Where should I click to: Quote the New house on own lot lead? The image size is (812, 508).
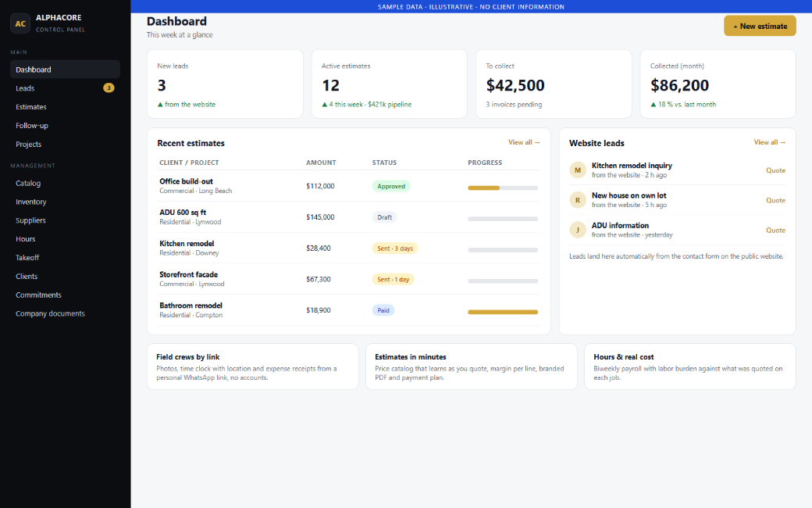coord(775,200)
